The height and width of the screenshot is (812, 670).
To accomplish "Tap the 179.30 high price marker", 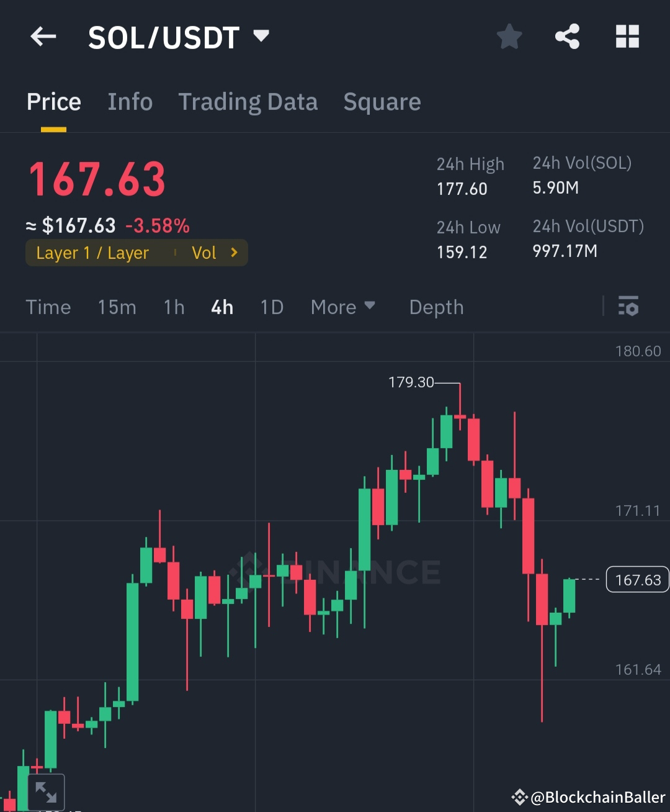I will coord(411,382).
